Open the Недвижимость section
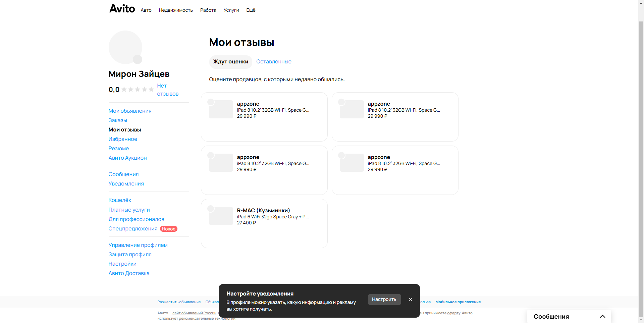Viewport: 644px width, 323px height. pos(176,10)
